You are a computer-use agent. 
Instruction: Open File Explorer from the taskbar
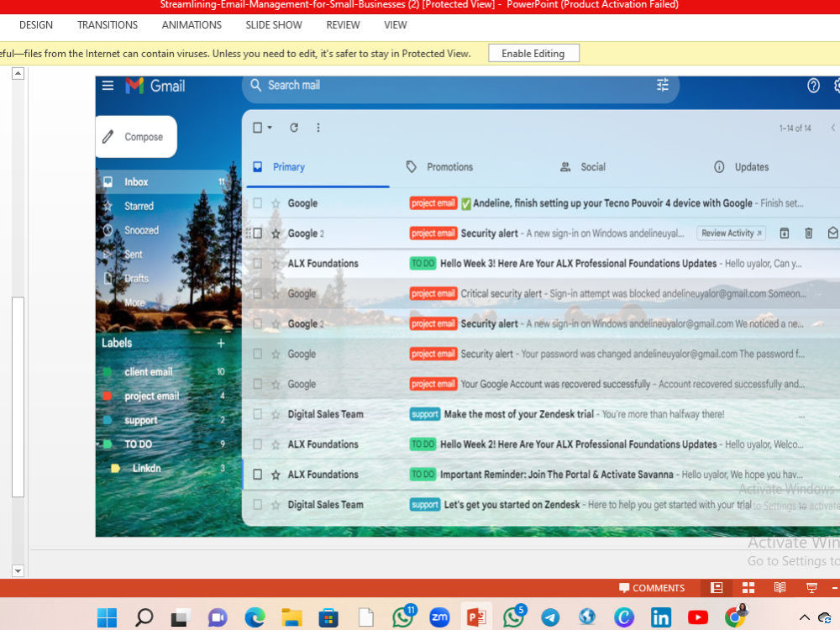(x=292, y=617)
